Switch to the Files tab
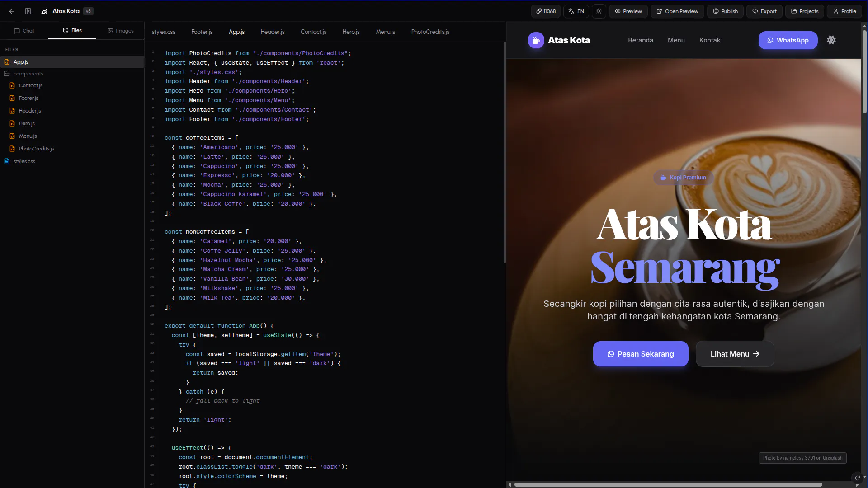868x488 pixels. point(72,31)
